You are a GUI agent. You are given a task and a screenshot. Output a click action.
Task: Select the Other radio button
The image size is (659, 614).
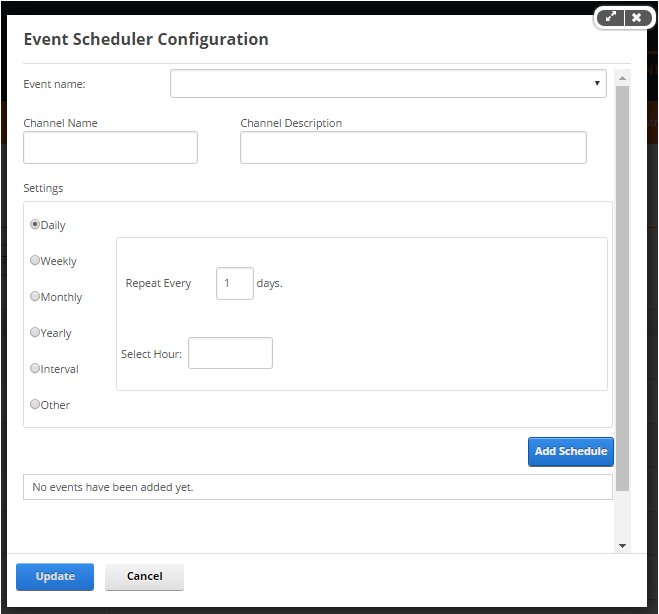click(x=35, y=404)
